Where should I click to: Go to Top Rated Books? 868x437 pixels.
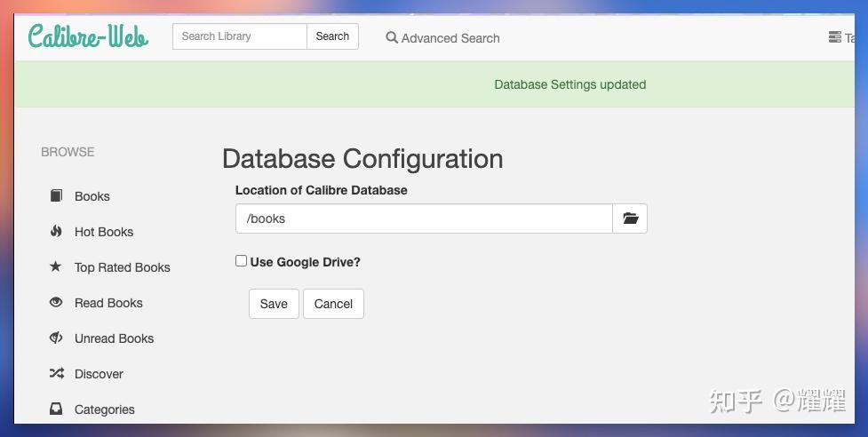(123, 267)
